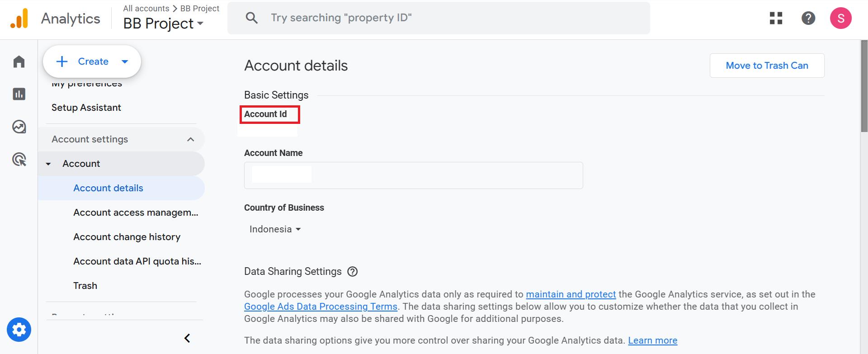Screen dimensions: 868x354
Task: Click the search property ID field
Action: (439, 18)
